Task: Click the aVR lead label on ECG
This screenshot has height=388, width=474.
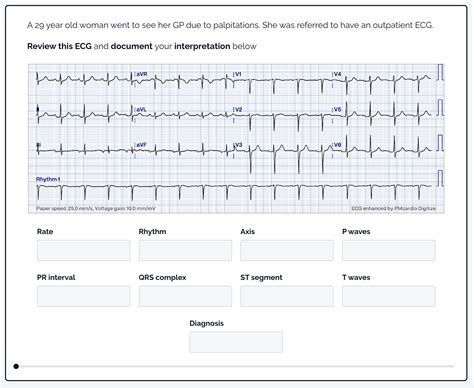Action: (142, 74)
